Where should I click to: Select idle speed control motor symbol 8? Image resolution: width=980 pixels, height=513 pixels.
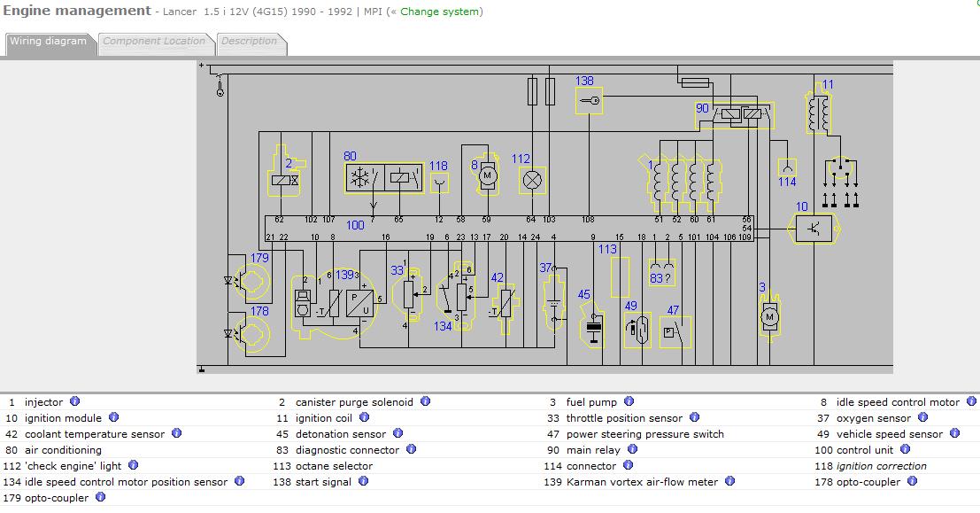pos(486,174)
